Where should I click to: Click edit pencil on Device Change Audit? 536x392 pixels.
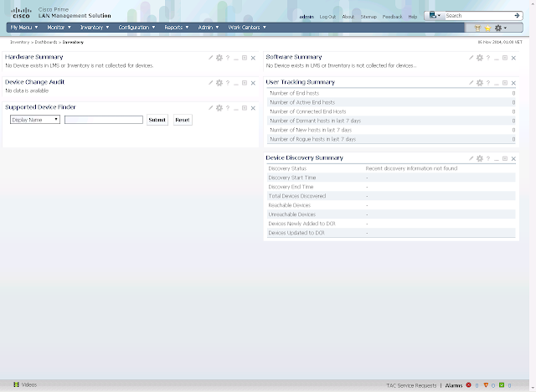point(210,83)
